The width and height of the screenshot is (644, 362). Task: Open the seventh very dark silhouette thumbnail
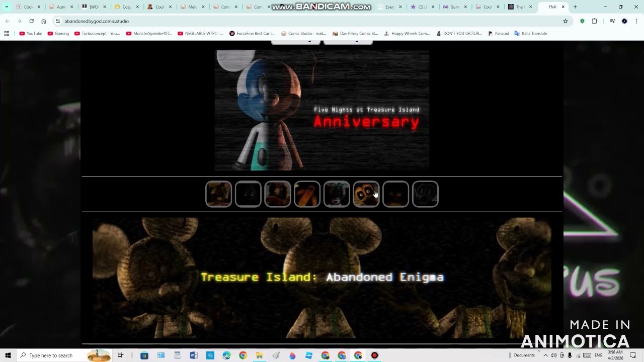click(395, 194)
